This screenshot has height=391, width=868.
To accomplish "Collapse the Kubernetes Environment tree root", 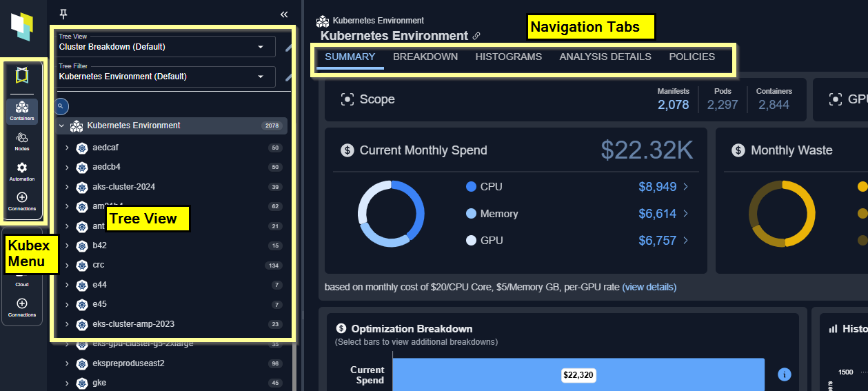I will click(x=61, y=126).
